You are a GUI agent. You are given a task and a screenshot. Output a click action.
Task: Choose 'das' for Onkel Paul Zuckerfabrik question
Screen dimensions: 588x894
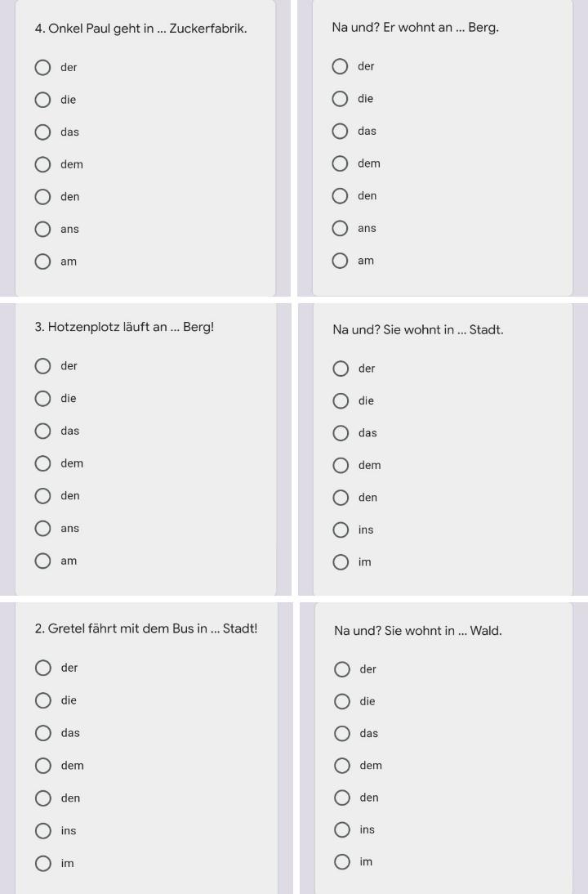click(x=42, y=132)
